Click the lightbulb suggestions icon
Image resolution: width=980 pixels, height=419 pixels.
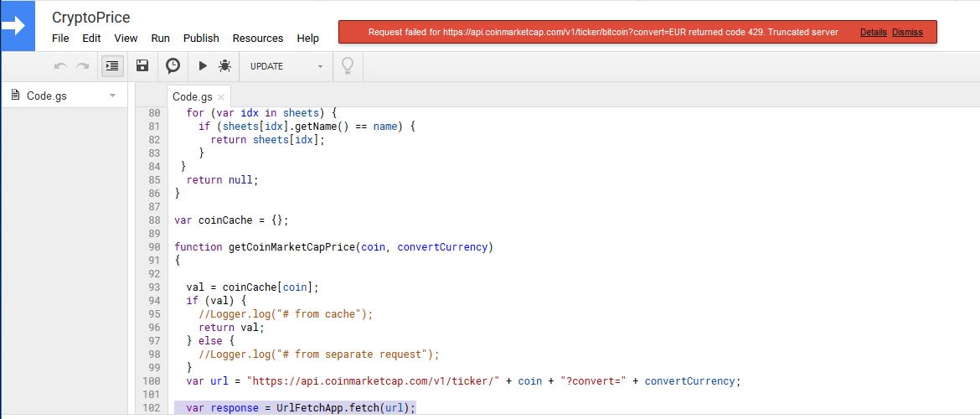[348, 65]
